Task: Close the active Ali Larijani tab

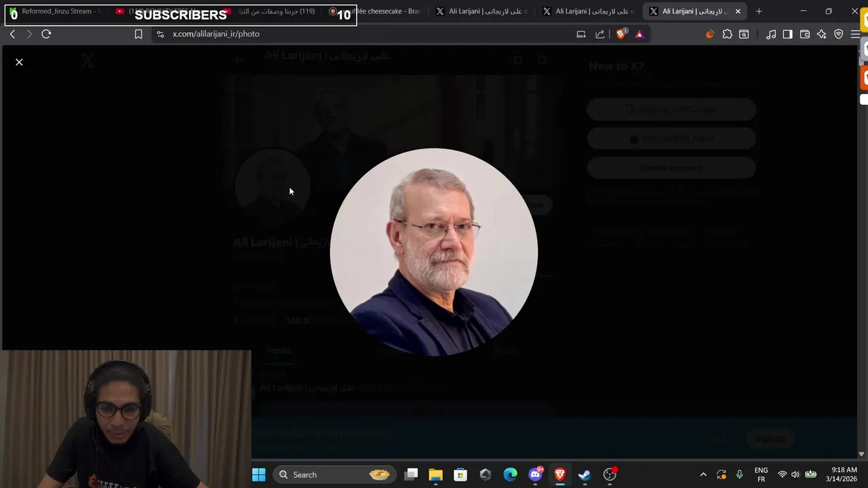Action: [x=738, y=12]
